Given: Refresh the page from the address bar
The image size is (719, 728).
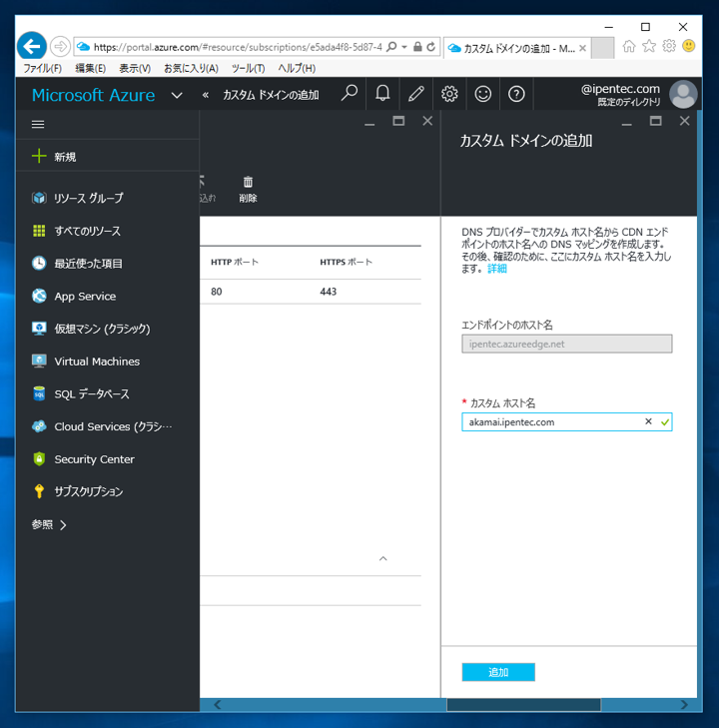Looking at the screenshot, I should pos(431,47).
